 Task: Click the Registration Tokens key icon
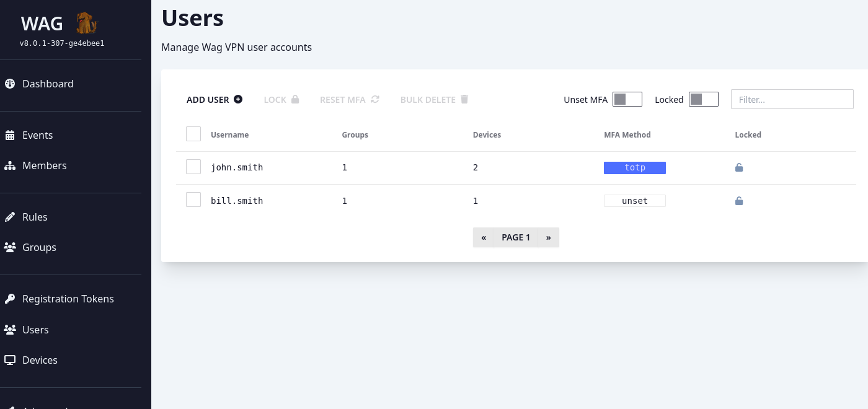(x=10, y=299)
